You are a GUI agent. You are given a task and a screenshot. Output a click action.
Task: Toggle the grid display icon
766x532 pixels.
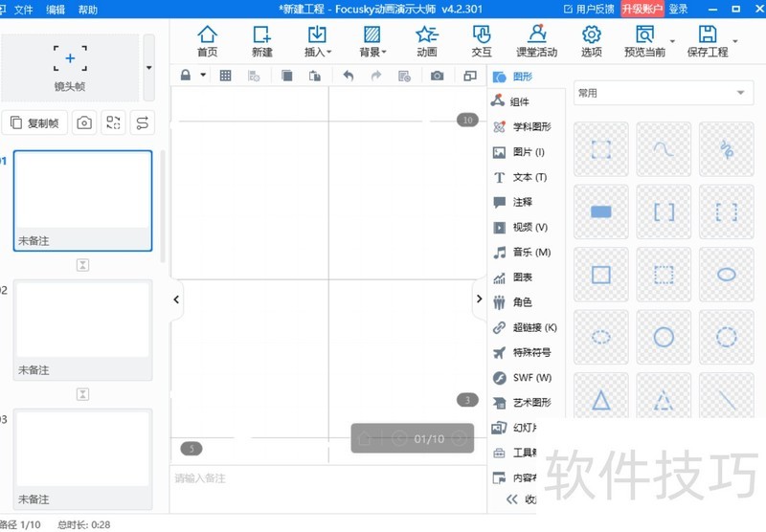tap(225, 76)
